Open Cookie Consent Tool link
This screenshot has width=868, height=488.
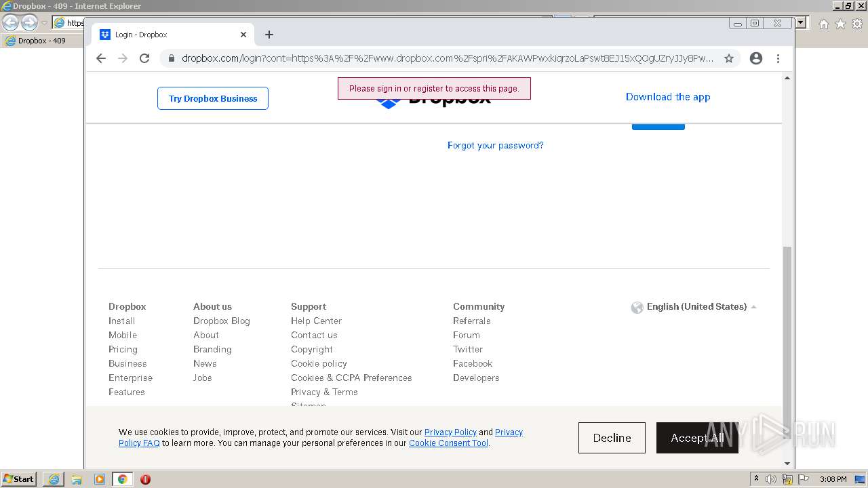(449, 443)
